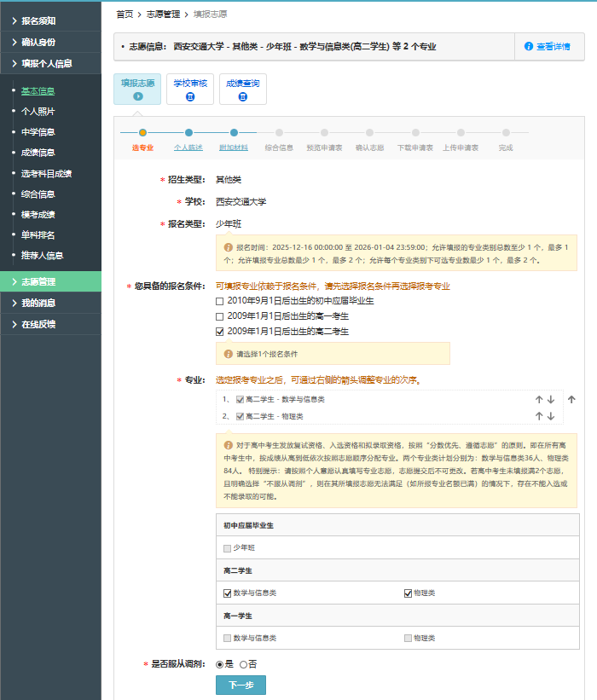Check 2010年9月1日后出生的初中应届毕业生 condition
Screen dimensions: 597x700
click(220, 301)
